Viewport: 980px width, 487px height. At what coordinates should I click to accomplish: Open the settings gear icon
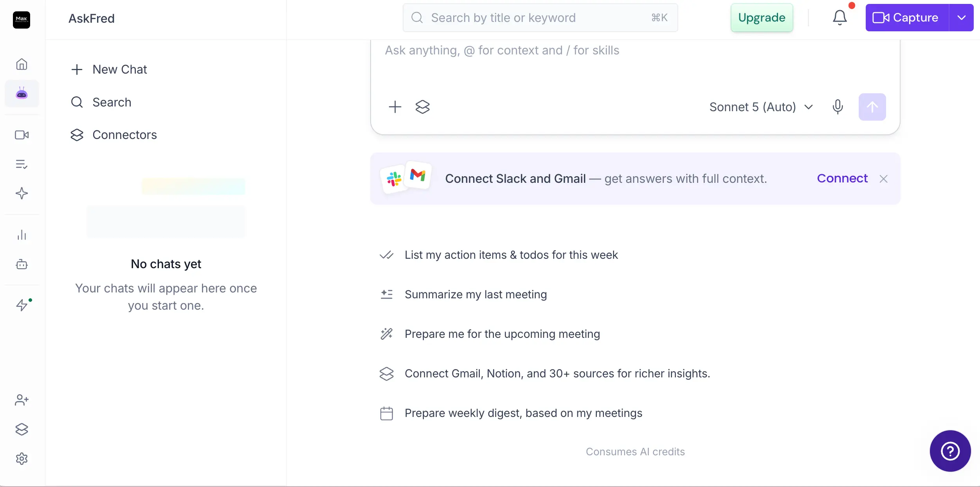pos(22,459)
